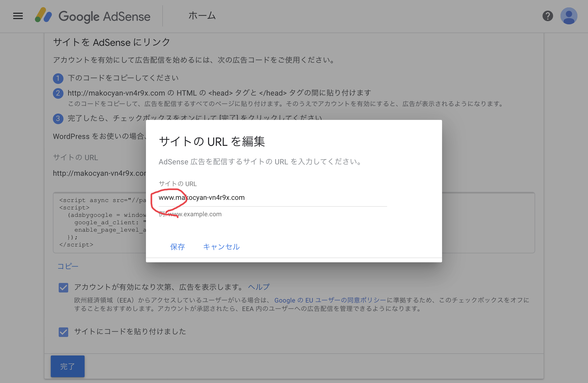This screenshot has height=383, width=588.
Task: Open the hamburger navigation menu
Action: [18, 16]
